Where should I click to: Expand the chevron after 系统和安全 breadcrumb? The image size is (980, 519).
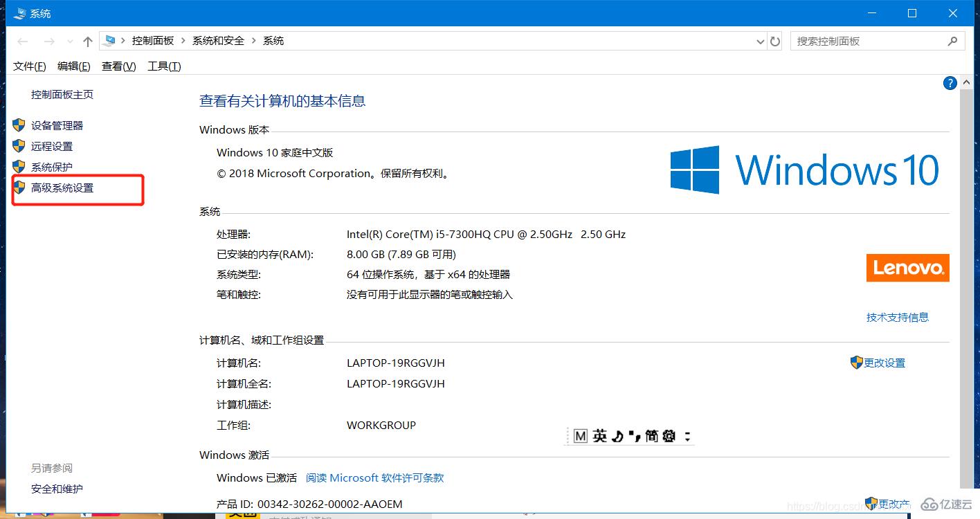253,41
